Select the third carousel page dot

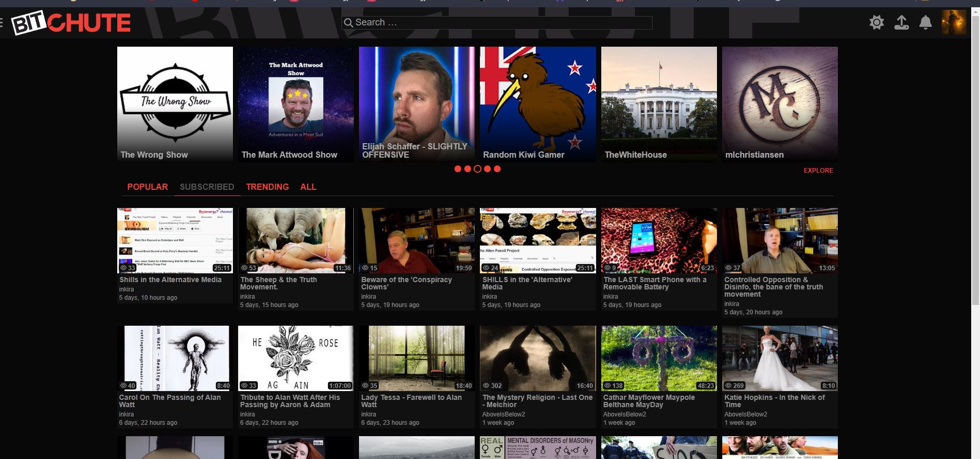coord(477,169)
